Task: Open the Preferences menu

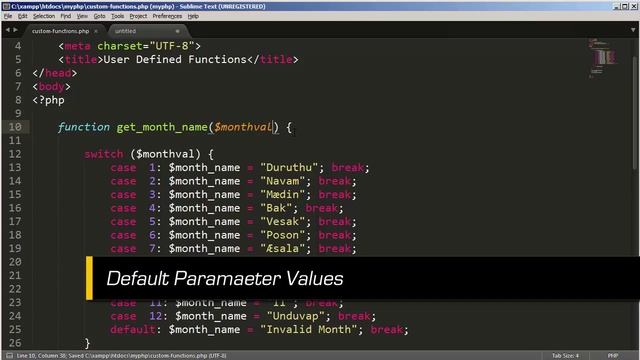Action: [167, 16]
